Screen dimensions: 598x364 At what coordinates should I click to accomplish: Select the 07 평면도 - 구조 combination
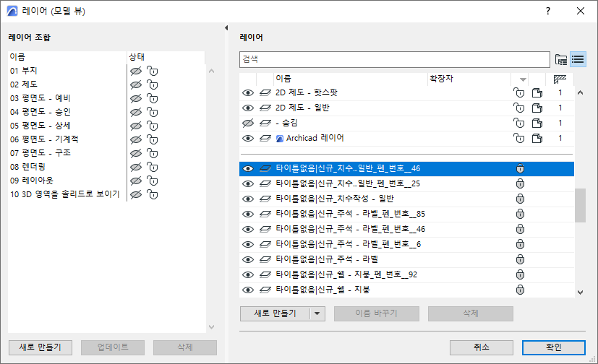(x=40, y=153)
